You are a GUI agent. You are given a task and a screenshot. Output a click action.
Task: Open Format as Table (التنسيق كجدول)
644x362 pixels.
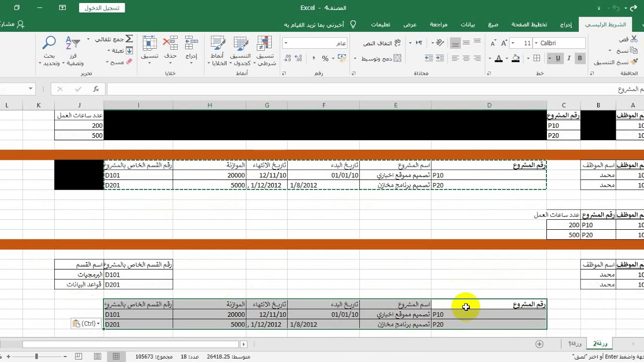(241, 50)
